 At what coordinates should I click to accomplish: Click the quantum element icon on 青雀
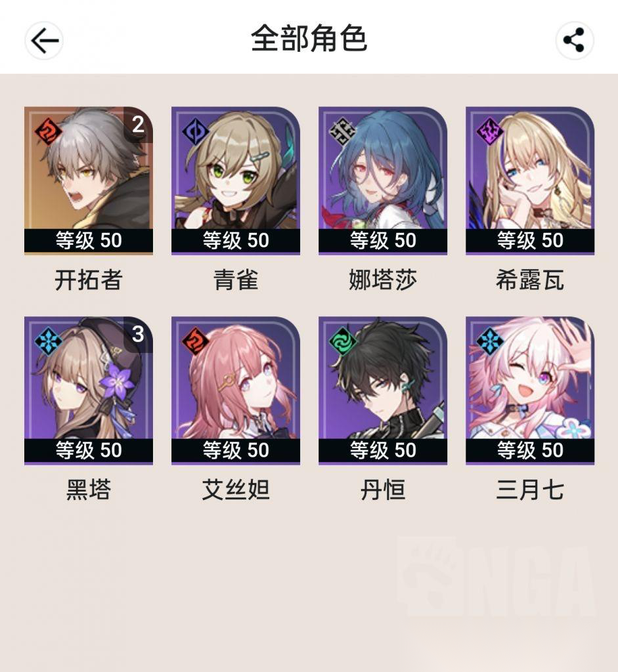tap(195, 131)
